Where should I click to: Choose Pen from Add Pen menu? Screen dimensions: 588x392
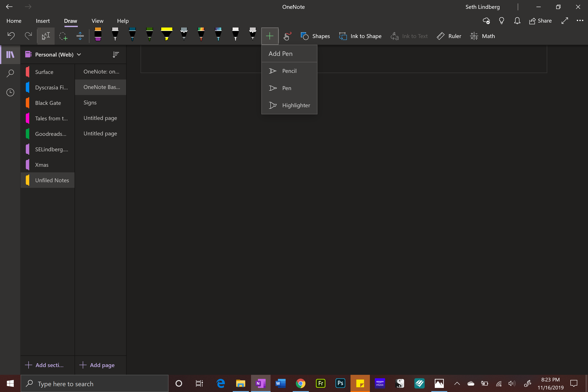click(x=289, y=88)
